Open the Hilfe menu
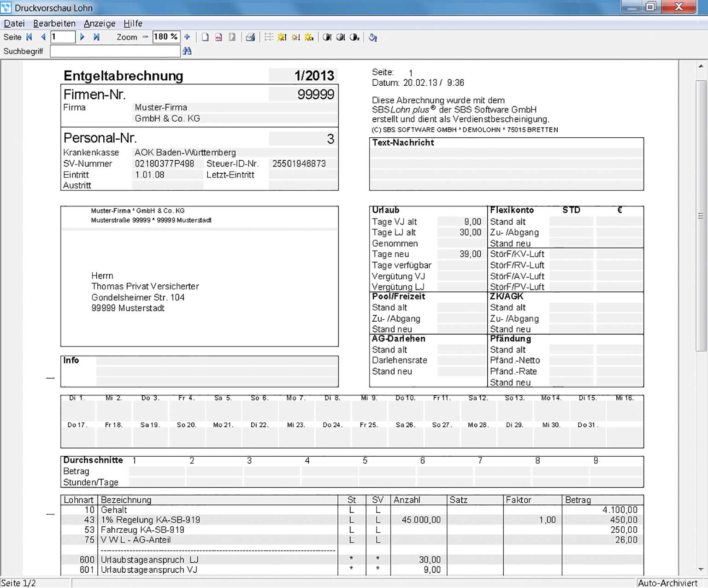708x588 pixels. tap(133, 24)
